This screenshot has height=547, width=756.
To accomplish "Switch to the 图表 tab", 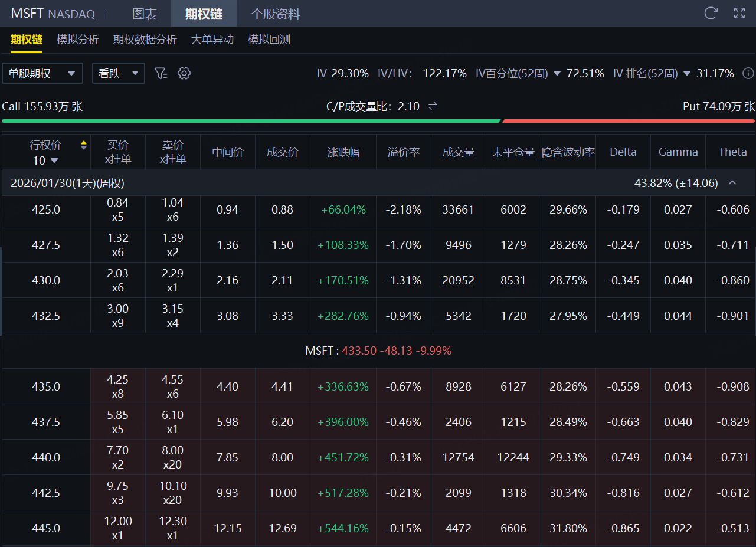I will coord(144,14).
